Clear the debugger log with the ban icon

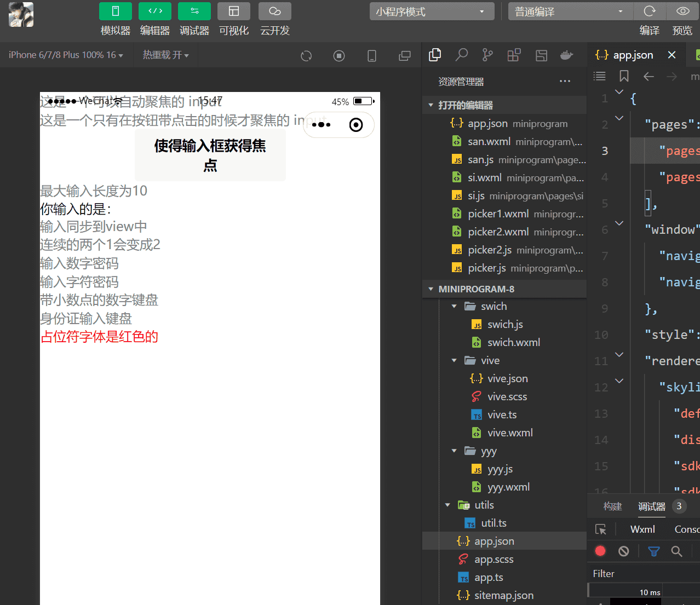point(623,551)
